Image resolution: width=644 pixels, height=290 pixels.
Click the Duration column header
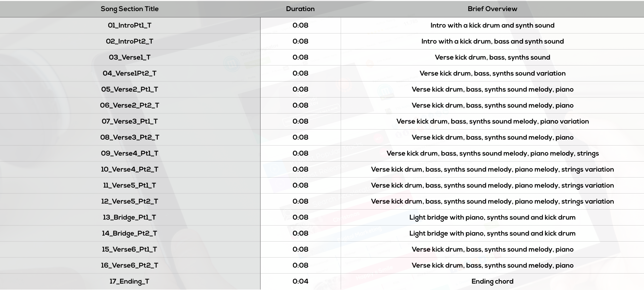pos(300,9)
